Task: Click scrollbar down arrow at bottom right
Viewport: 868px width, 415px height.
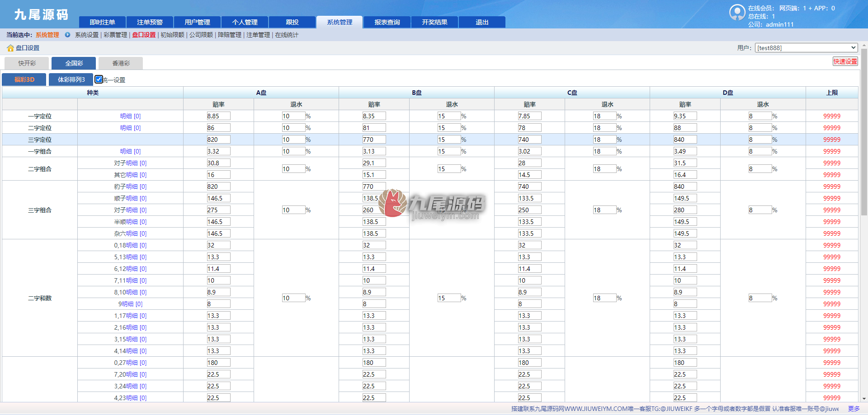Action: 864,399
